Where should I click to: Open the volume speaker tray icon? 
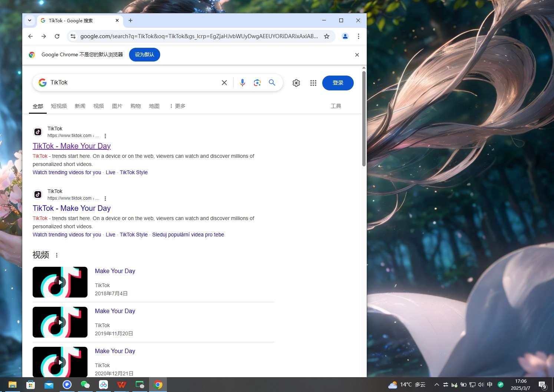[x=481, y=385]
